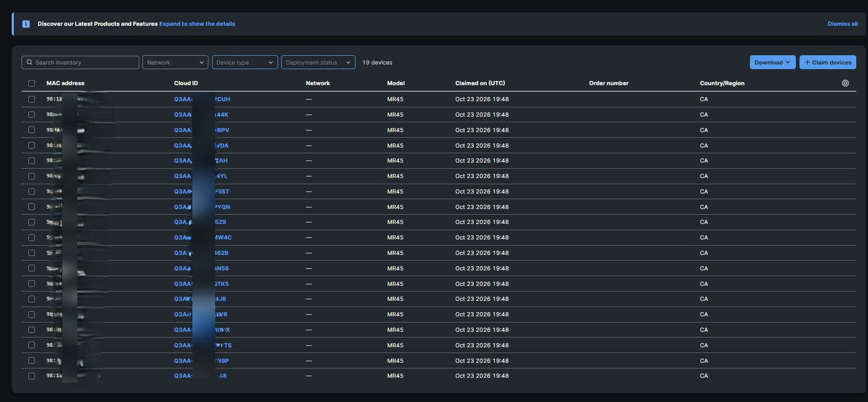The width and height of the screenshot is (868, 402).
Task: Click the Claimed on (UTC) column header
Action: click(x=480, y=83)
